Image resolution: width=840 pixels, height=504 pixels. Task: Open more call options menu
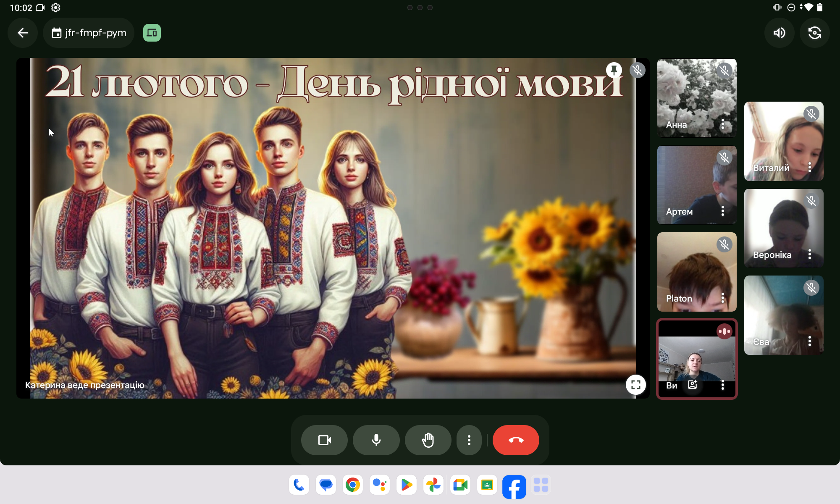pyautogui.click(x=469, y=440)
